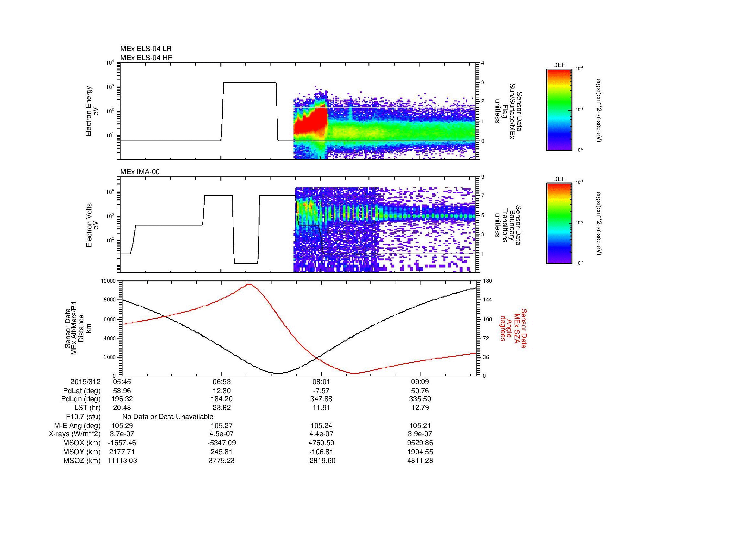Image resolution: width=756 pixels, height=534 pixels.
Task: Click the 'MEx IMA-00' panel title
Action: pyautogui.click(x=140, y=172)
